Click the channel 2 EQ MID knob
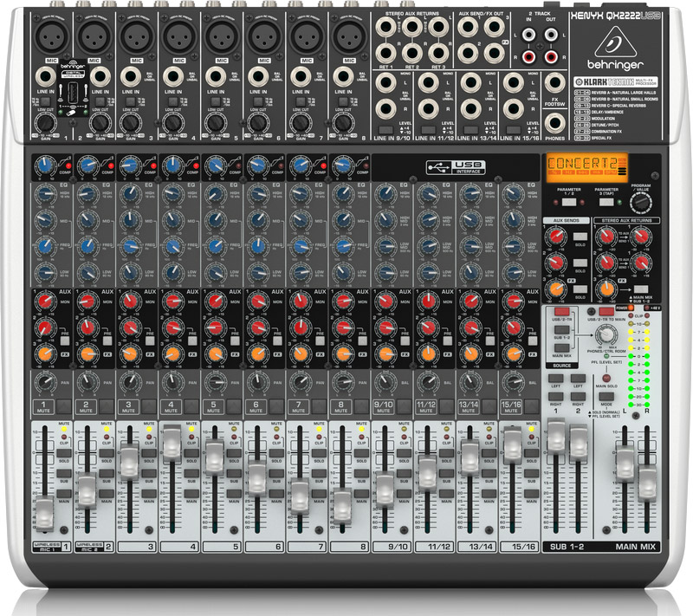 coord(87,219)
